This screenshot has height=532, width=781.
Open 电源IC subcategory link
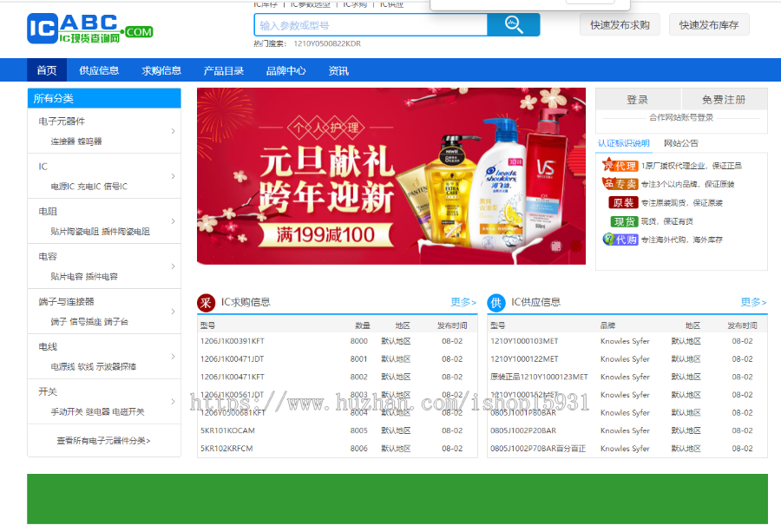pos(62,187)
